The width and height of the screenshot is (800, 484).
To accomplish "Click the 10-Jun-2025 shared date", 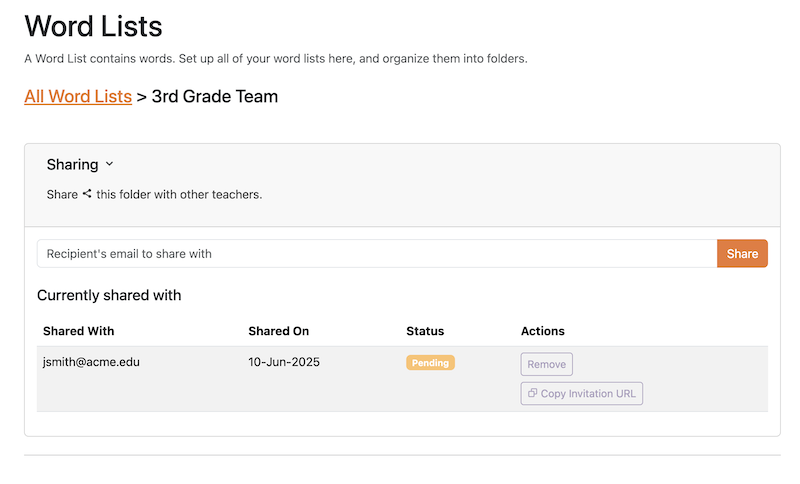I will 282,362.
